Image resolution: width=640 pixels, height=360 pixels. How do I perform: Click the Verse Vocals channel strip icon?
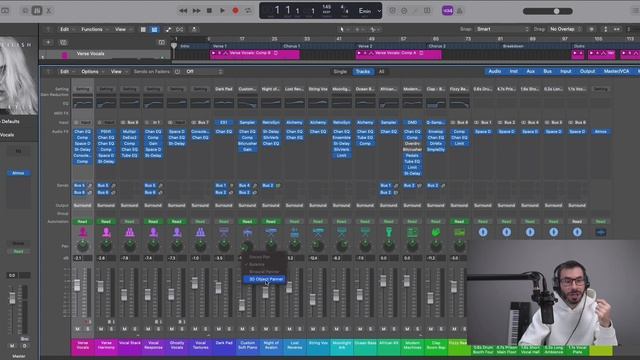point(82,232)
